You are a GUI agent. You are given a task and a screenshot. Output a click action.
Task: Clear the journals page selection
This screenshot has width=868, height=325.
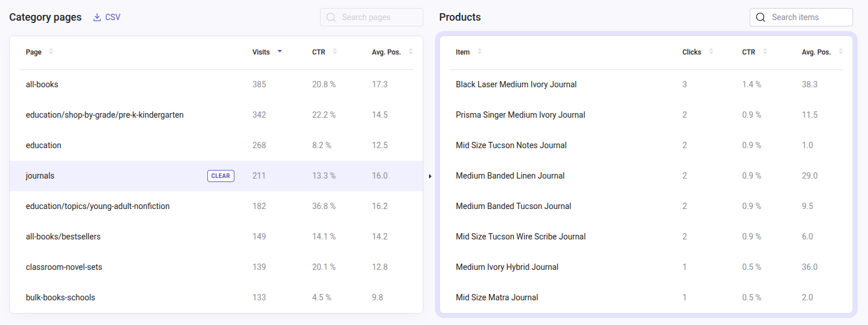point(221,176)
